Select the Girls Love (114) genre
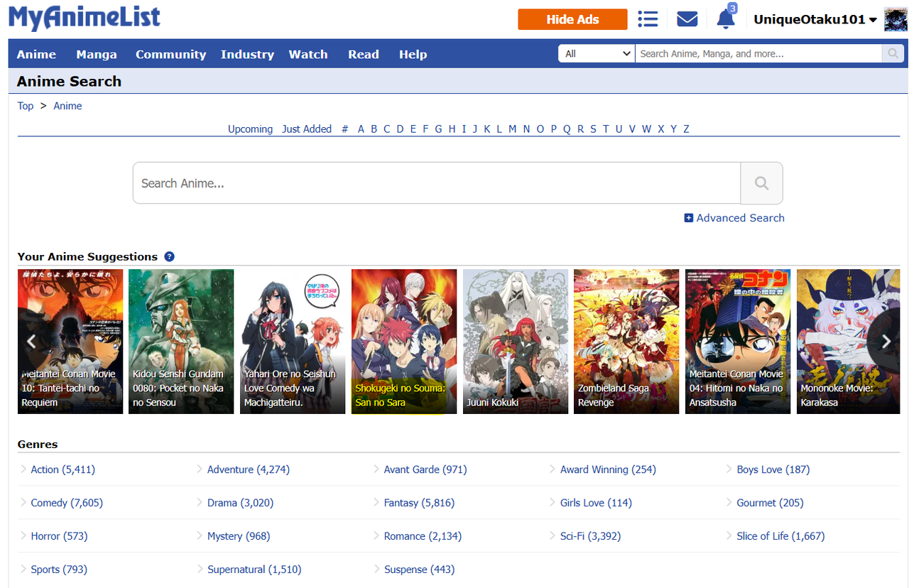909x588 pixels. tap(596, 503)
